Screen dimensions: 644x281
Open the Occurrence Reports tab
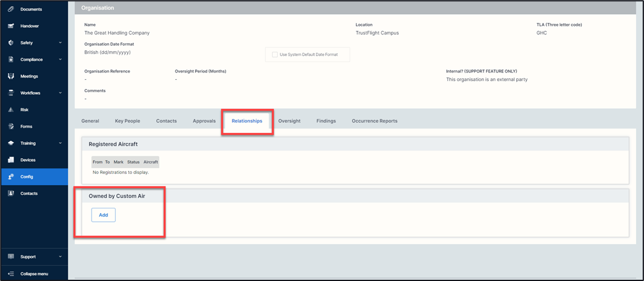[x=374, y=121]
